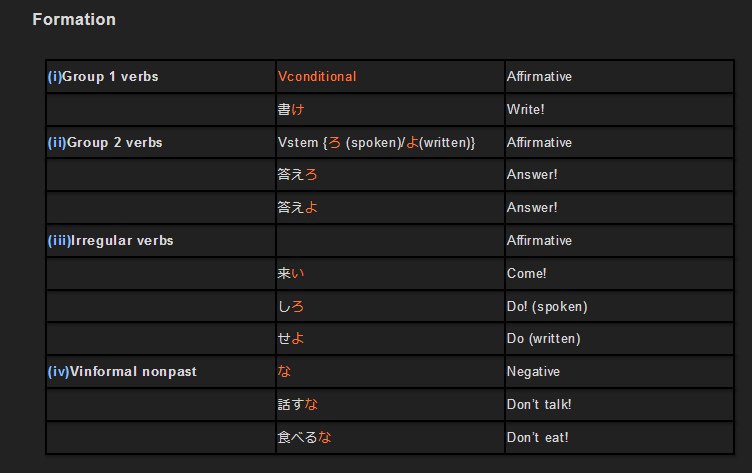Viewport: 752px width, 473px height.
Task: Select the せよ example cell
Action: pyautogui.click(x=390, y=339)
